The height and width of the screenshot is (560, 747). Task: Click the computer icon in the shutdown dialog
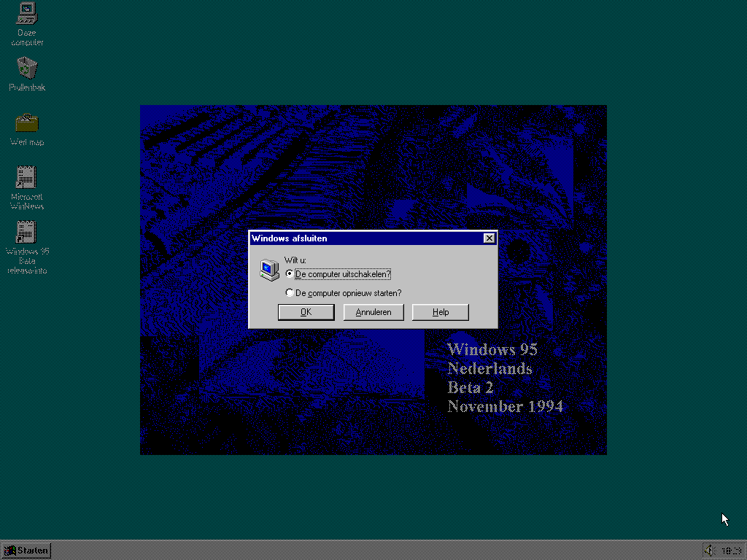(x=269, y=270)
